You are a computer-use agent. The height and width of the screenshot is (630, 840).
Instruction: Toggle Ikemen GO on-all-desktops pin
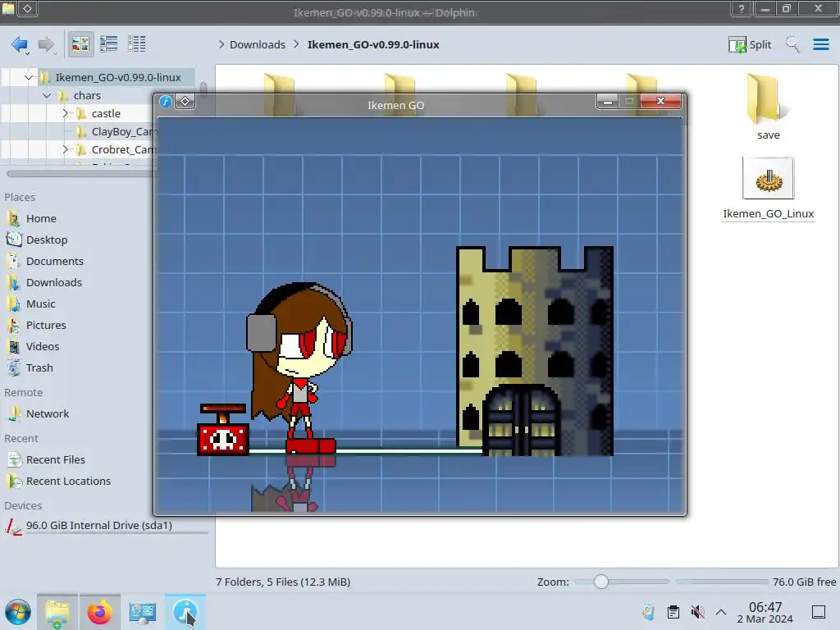coord(185,101)
